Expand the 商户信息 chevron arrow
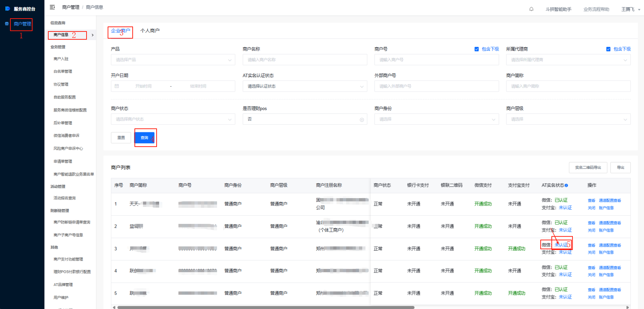 click(x=93, y=35)
